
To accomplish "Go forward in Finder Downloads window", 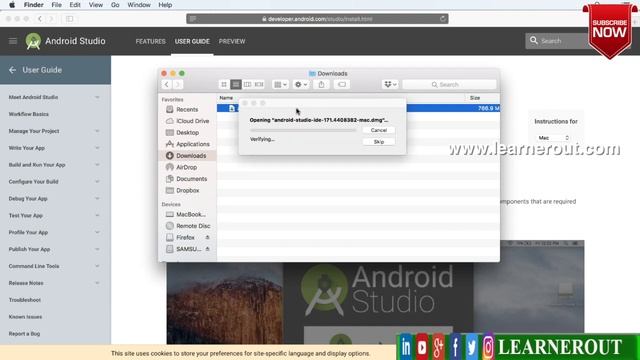I will click(x=178, y=84).
